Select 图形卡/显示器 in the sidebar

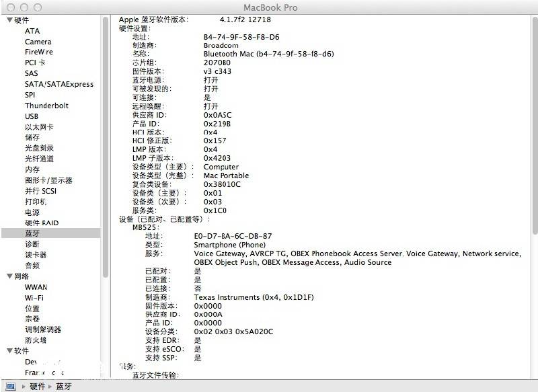(x=48, y=180)
